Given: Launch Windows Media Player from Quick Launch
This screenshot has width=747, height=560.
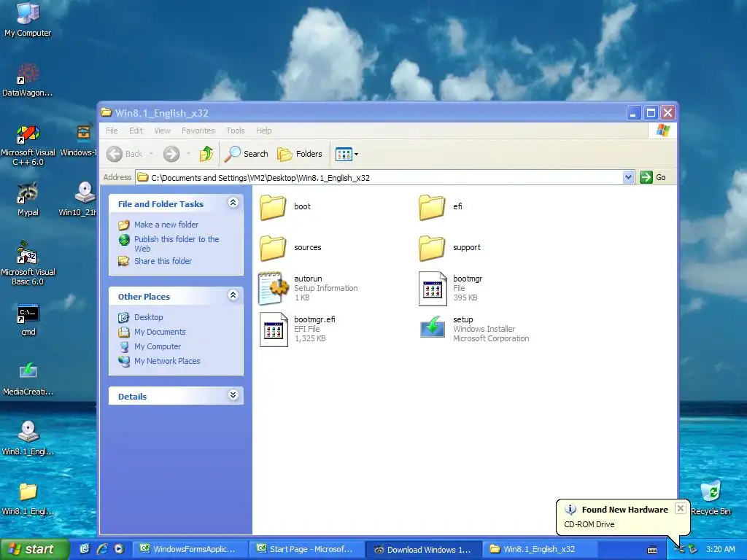Looking at the screenshot, I should point(119,549).
